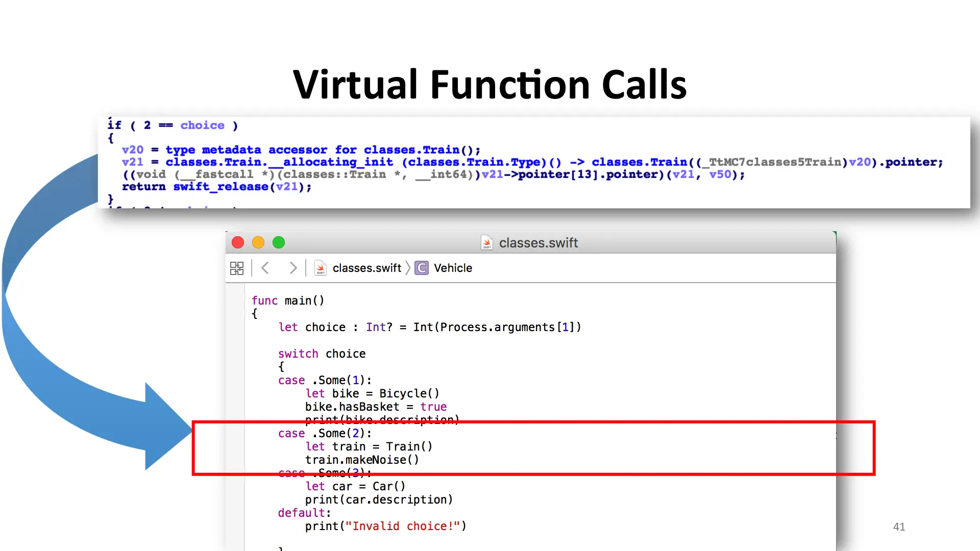The width and height of the screenshot is (980, 551).
Task: Click the red close window button
Action: [238, 243]
